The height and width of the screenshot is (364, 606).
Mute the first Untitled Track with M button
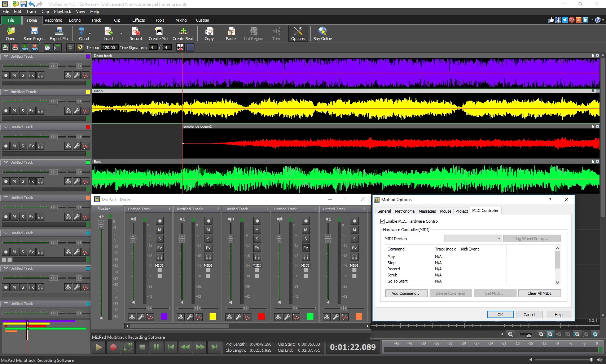click(14, 76)
